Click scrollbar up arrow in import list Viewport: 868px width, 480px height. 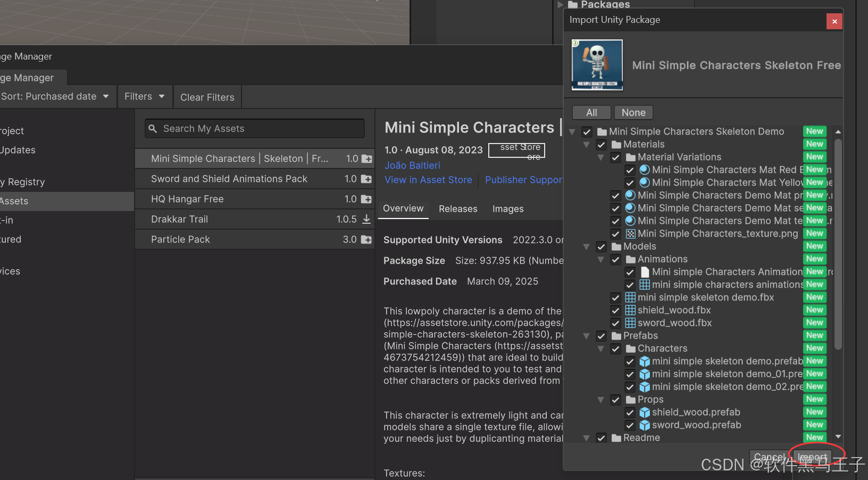tap(838, 131)
